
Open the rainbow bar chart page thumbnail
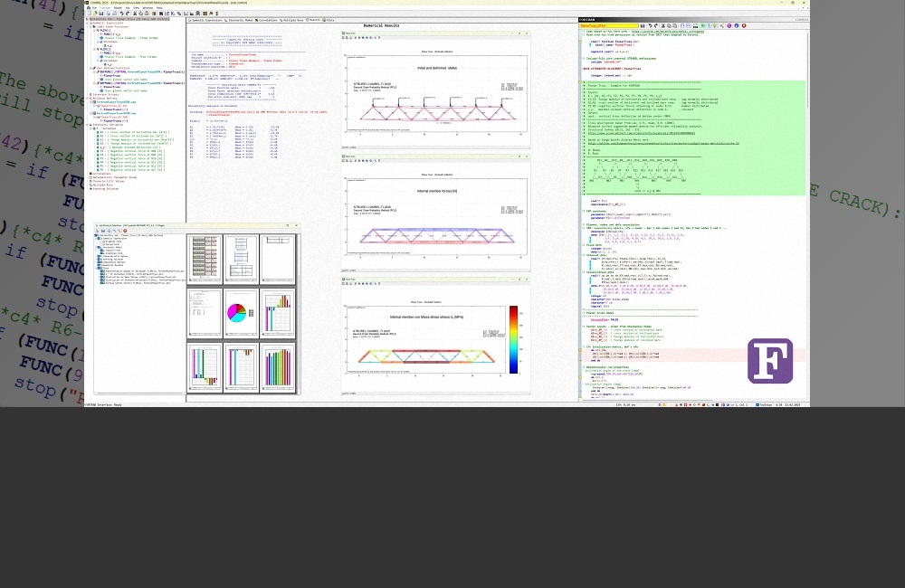[x=278, y=367]
